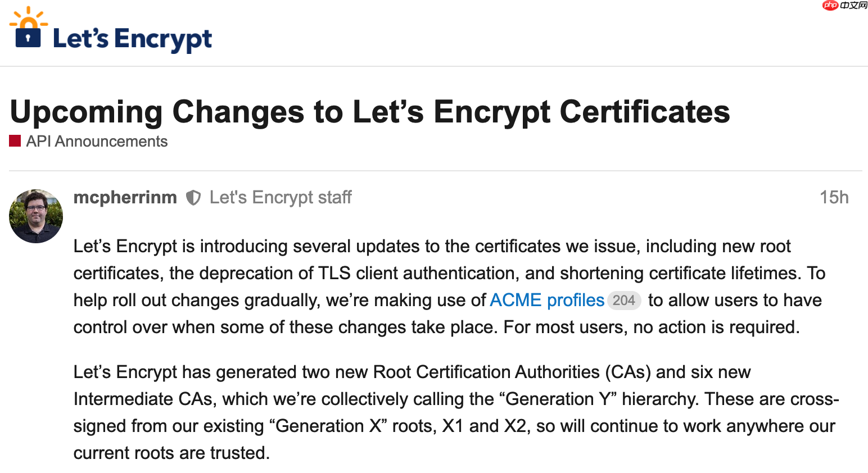This screenshot has width=868, height=473.
Task: Click mcpherrinm's avatar photo
Action: pyautogui.click(x=35, y=216)
